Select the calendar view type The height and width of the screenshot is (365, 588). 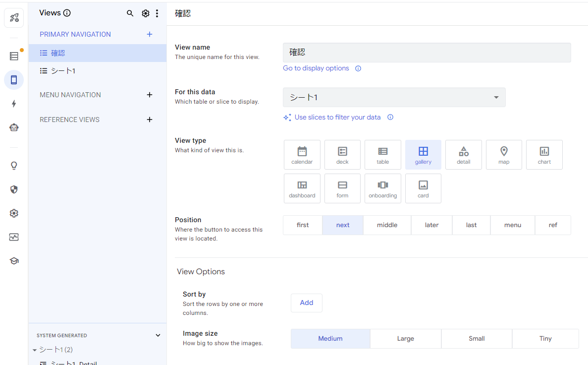[302, 154]
